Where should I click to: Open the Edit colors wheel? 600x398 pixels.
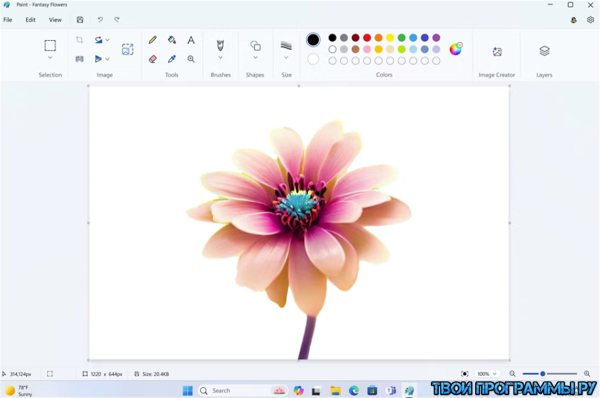tap(455, 49)
